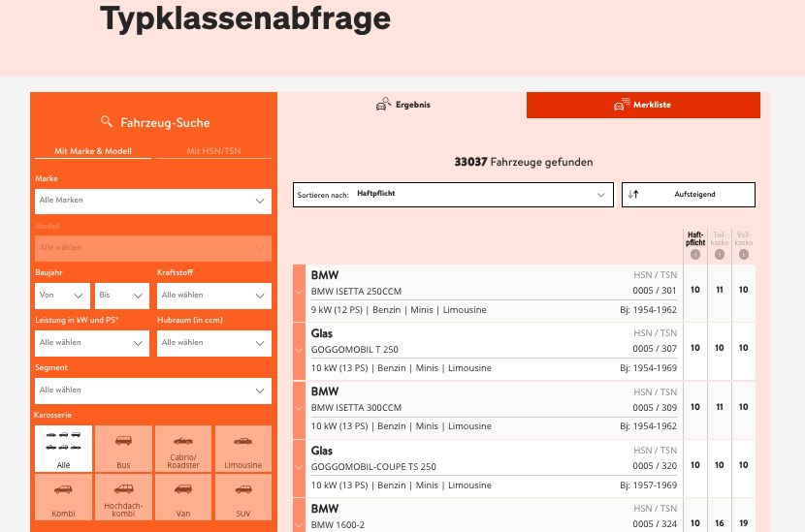The width and height of the screenshot is (805, 532).
Task: Click Teilkasko value 16 for BMW 1600-2
Action: pyautogui.click(x=720, y=523)
